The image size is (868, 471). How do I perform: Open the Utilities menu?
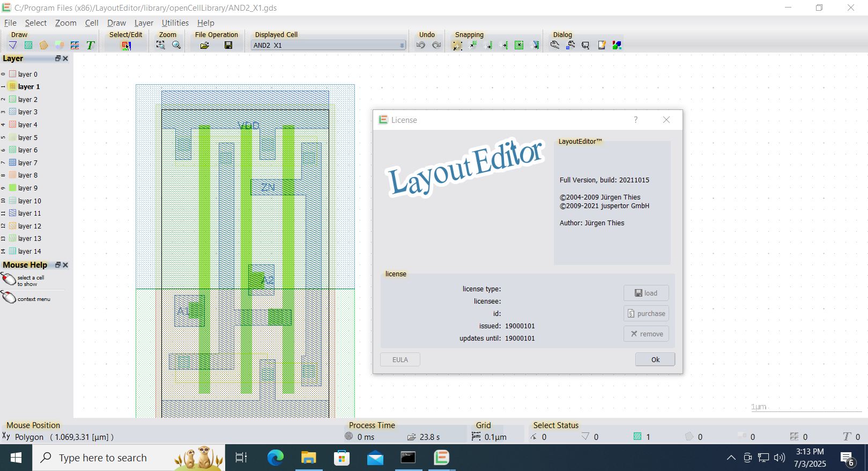tap(175, 23)
